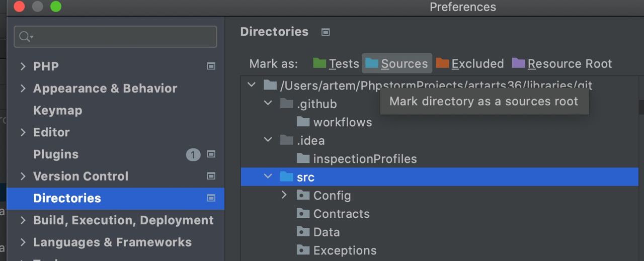Click project-level icon beside Plugins
The width and height of the screenshot is (644, 261).
tap(211, 154)
